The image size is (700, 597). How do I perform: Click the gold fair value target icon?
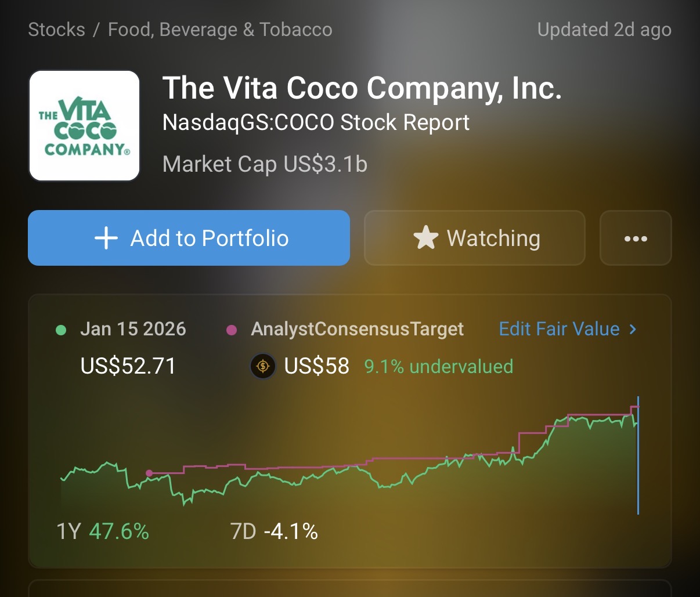tap(263, 367)
